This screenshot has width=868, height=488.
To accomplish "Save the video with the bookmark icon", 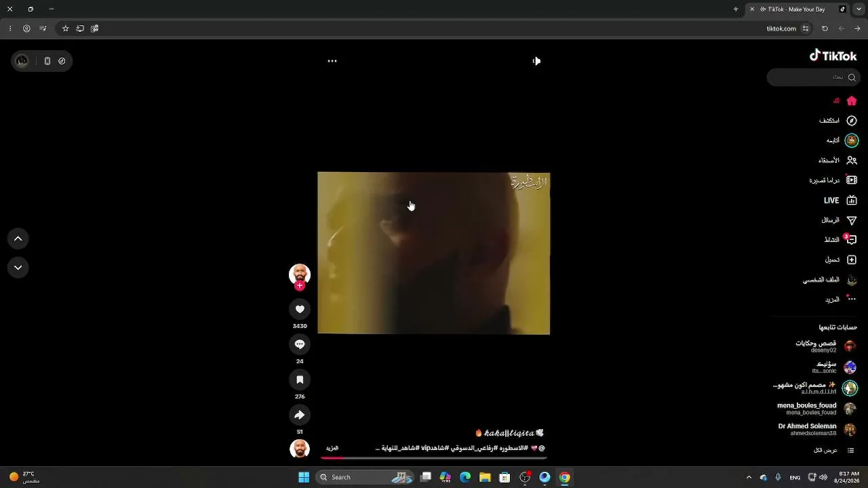I will 300,380.
